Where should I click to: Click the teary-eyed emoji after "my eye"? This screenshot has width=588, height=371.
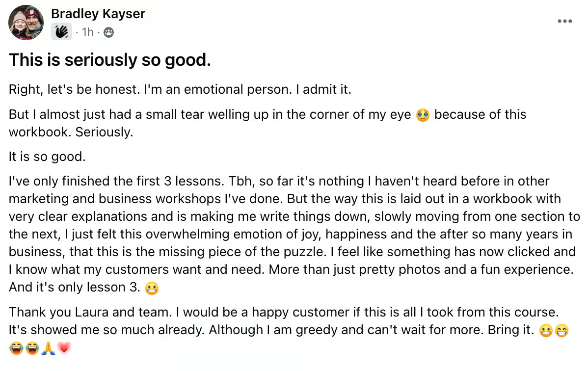423,115
